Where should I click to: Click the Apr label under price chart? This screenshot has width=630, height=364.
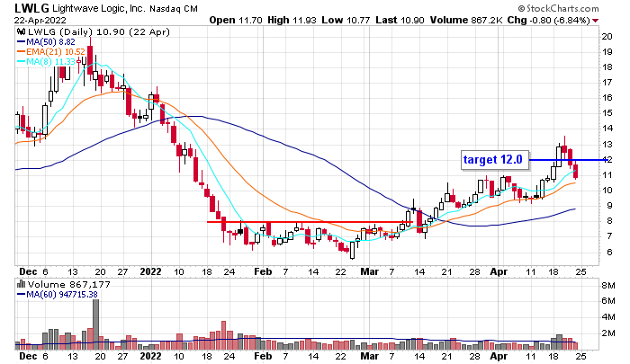click(x=499, y=271)
